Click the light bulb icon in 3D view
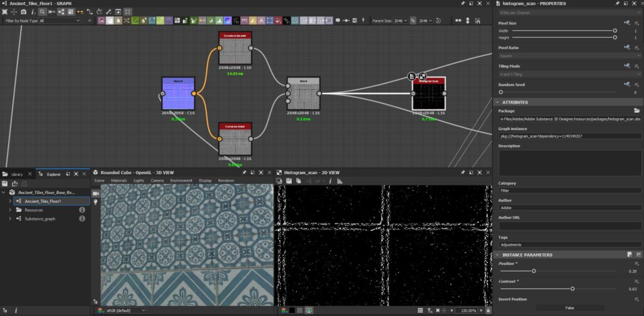The height and width of the screenshot is (316, 644). [96, 202]
